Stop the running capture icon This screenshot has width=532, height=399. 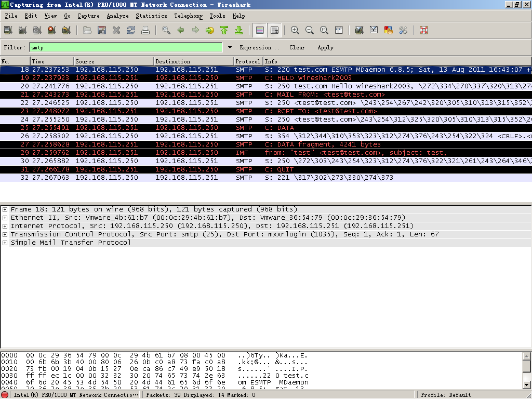pos(52,30)
